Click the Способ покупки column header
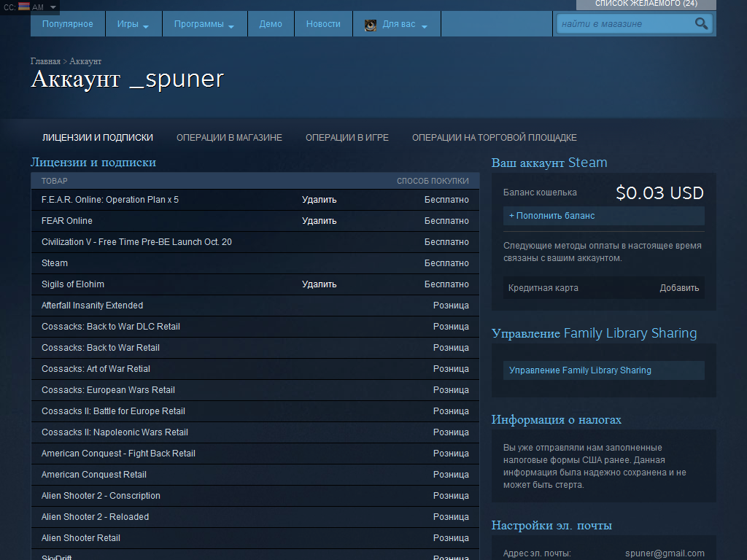 (x=433, y=181)
